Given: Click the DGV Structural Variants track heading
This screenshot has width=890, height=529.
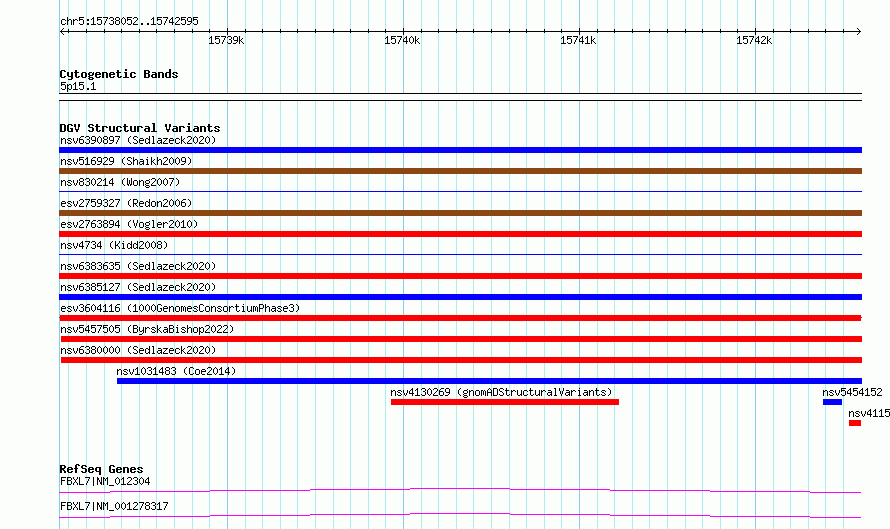Looking at the screenshot, I should 140,128.
